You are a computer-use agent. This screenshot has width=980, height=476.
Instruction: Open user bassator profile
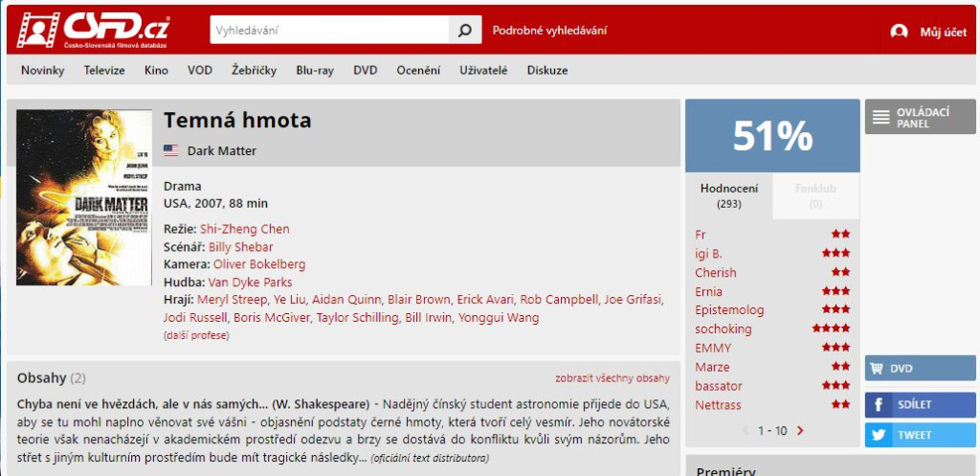click(719, 386)
